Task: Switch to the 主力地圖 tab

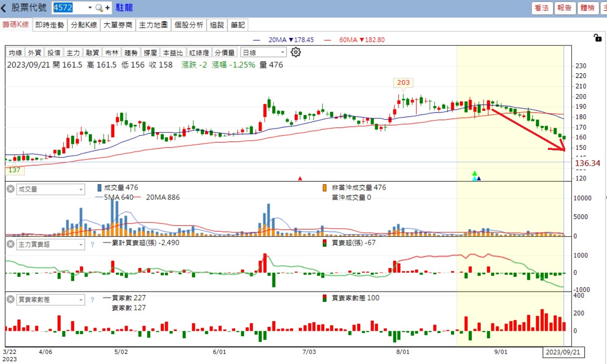Action: click(153, 25)
